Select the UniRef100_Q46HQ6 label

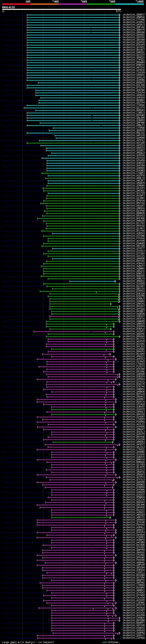pos(133,259)
